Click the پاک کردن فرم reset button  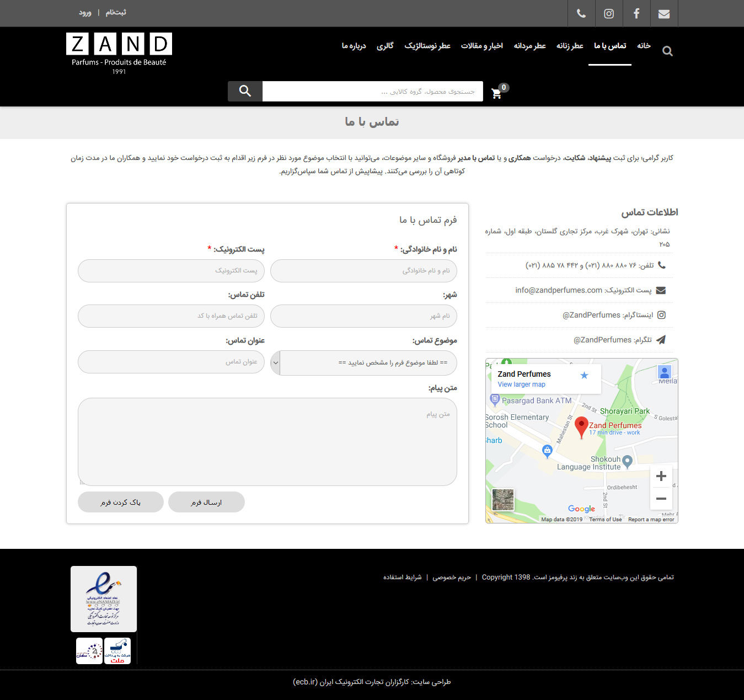[x=121, y=502]
